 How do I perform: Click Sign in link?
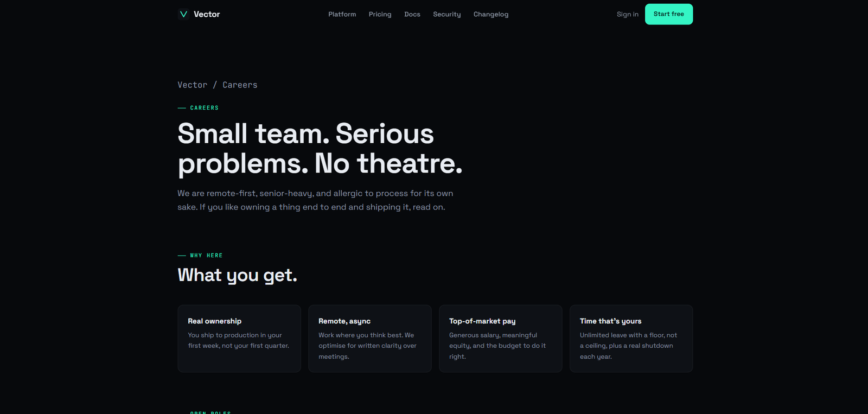point(628,14)
